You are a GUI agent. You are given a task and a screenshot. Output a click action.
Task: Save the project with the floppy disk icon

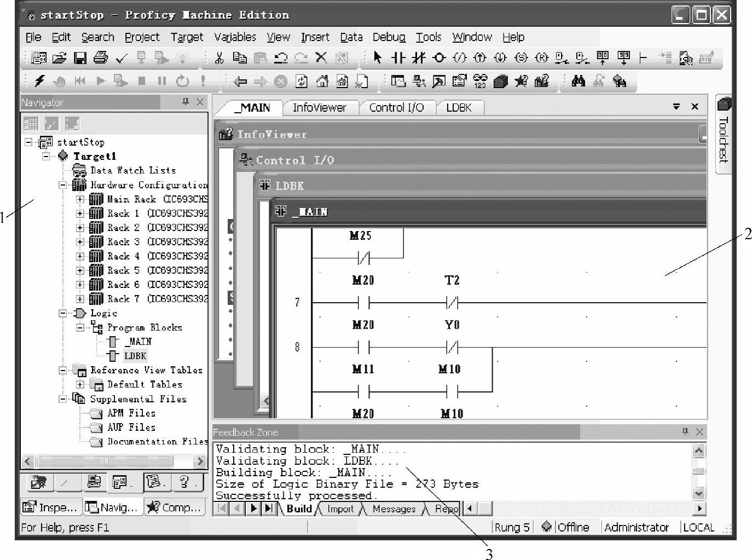pos(80,57)
